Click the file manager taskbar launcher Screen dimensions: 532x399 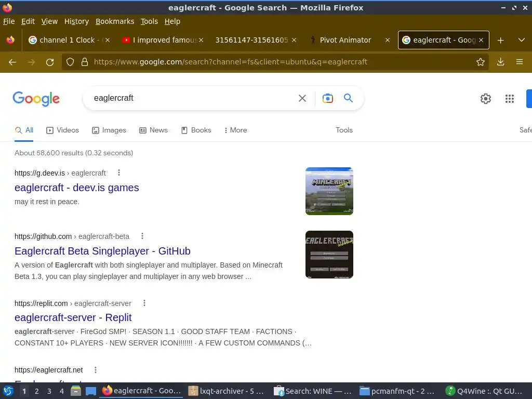click(76, 391)
